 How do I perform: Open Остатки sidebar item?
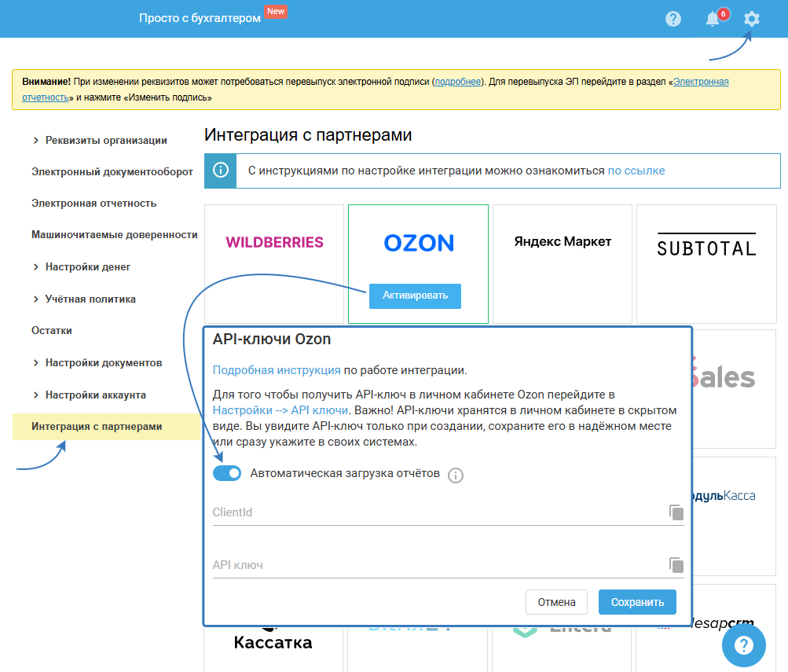(x=52, y=331)
